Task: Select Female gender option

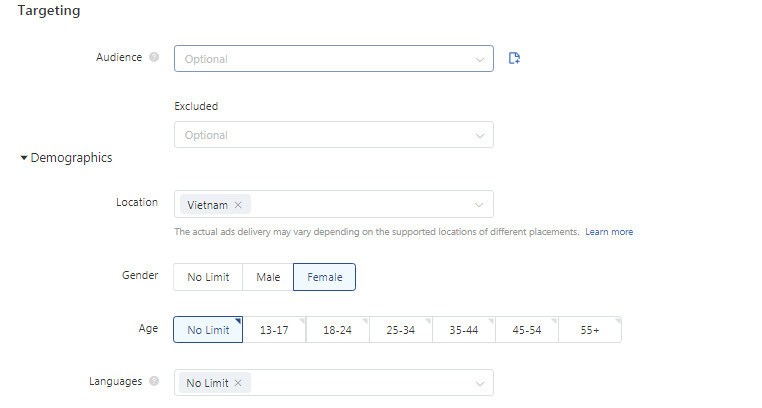Action: click(x=325, y=277)
